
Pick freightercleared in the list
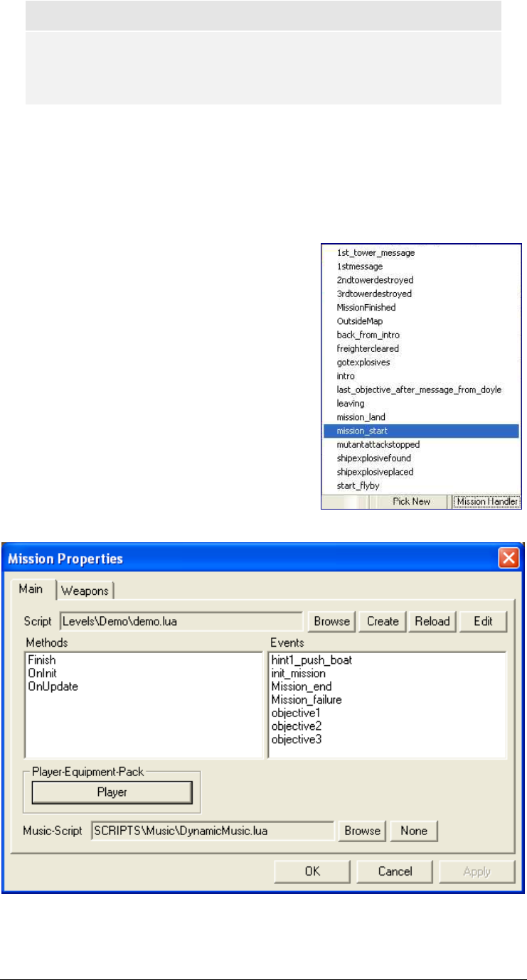point(368,349)
